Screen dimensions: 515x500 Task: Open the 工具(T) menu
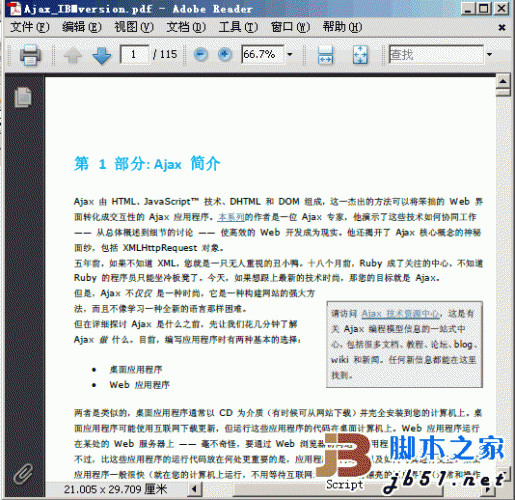[238, 27]
